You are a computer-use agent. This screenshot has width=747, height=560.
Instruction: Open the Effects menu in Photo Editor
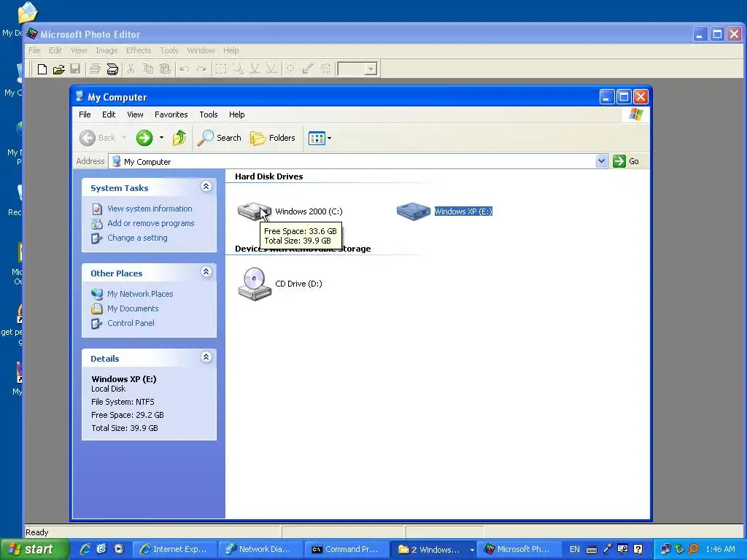click(x=139, y=50)
